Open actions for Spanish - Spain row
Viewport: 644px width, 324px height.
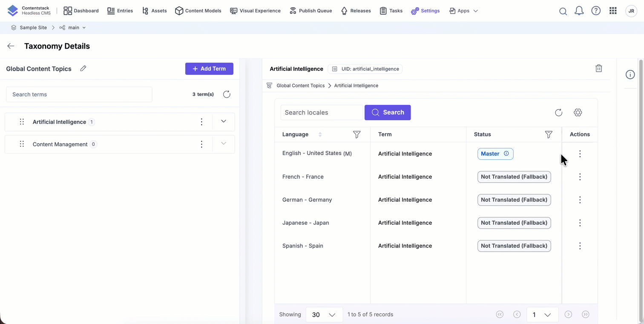580,246
